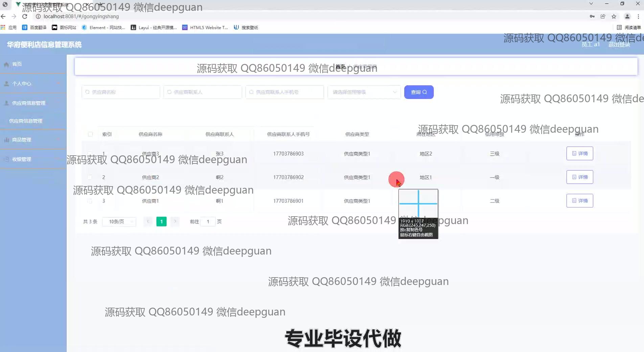
Task: Click the browser back arrow
Action: (3, 16)
